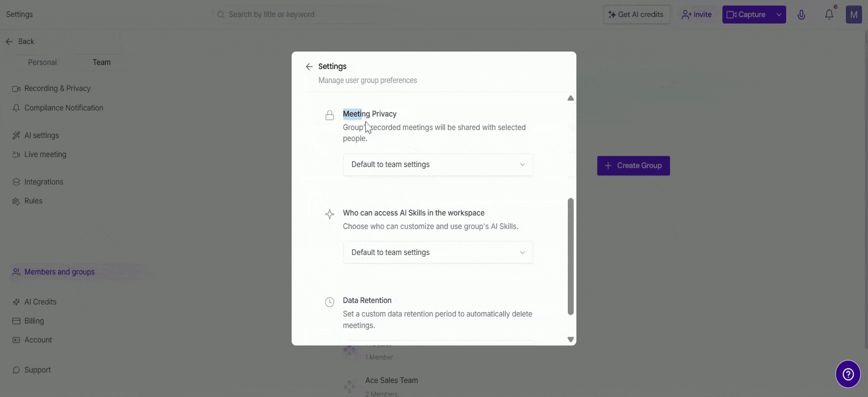
Task: Click the Meeting Privacy lock icon
Action: coord(330,115)
